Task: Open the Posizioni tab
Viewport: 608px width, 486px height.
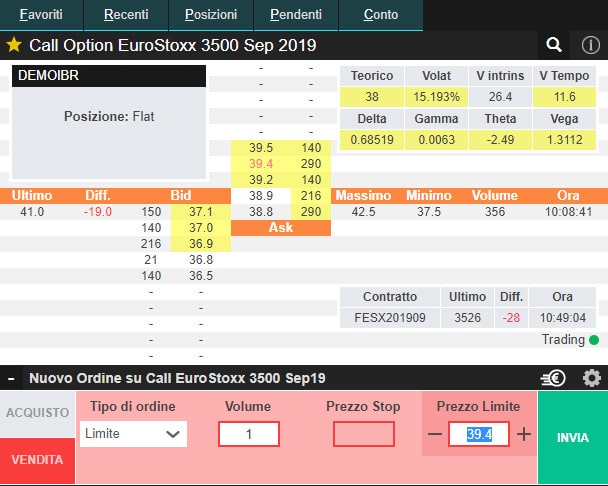Action: 211,15
